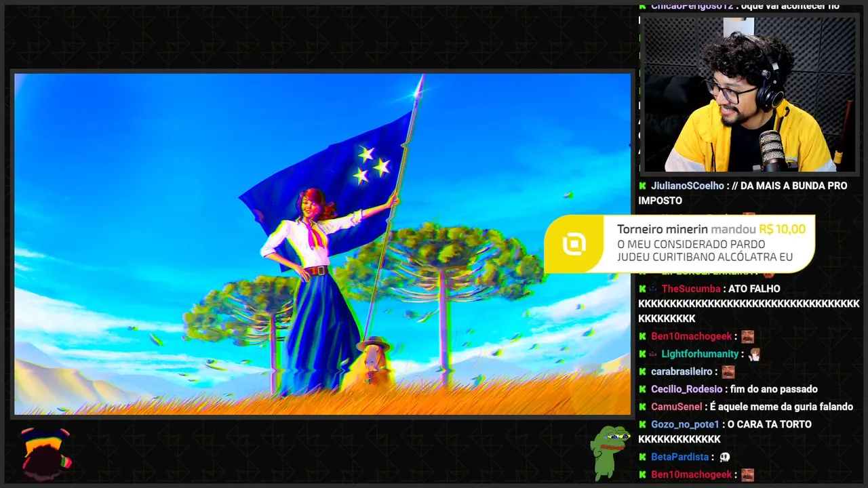Click the green Kick badge beside CamuSenel
Image resolution: width=868 pixels, height=488 pixels.
pos(642,407)
